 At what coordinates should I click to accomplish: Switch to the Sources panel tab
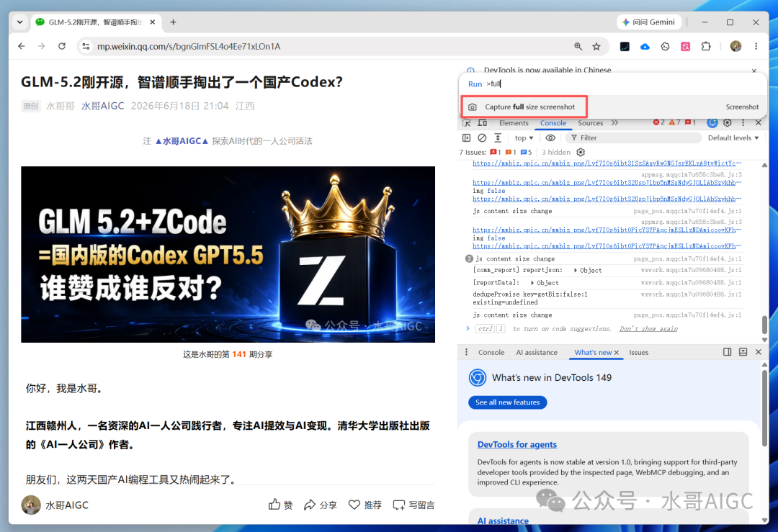point(590,123)
